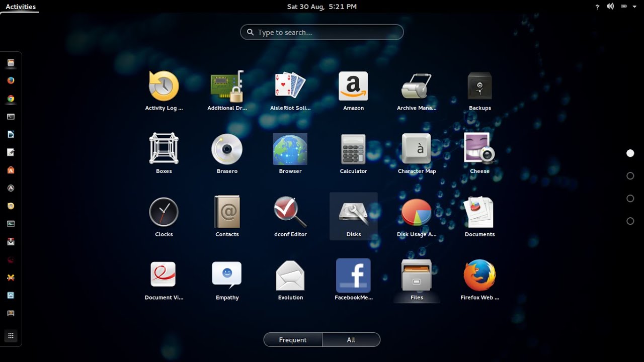Screen dimensions: 644x362
Task: Launch the Calculator
Action: pyautogui.click(x=353, y=154)
